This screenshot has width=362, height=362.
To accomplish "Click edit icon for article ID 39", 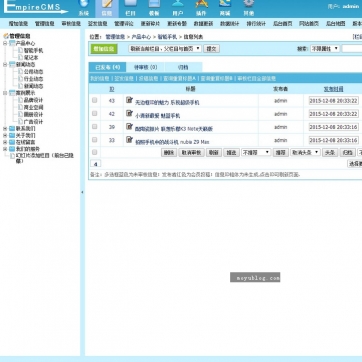I will 129,126.
